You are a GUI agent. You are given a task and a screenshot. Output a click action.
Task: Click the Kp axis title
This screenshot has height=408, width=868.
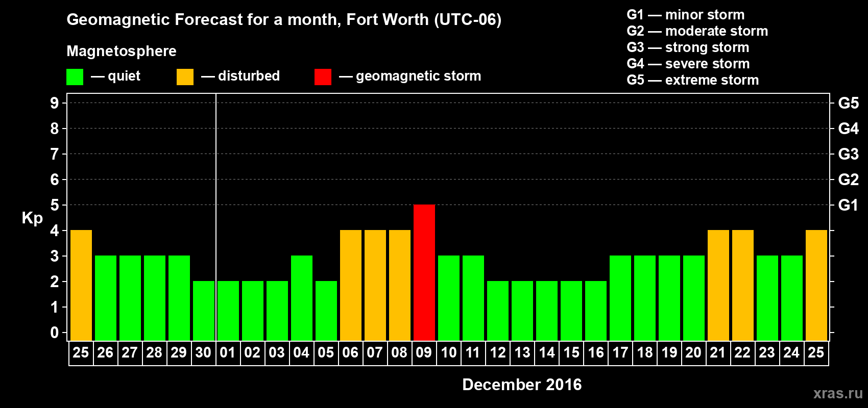32,218
